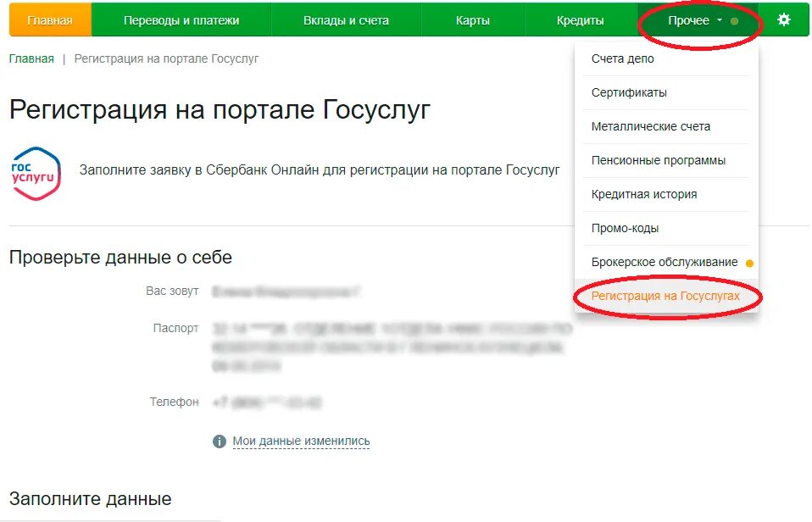
Task: Click the "Вас зовут" label
Action: click(172, 291)
